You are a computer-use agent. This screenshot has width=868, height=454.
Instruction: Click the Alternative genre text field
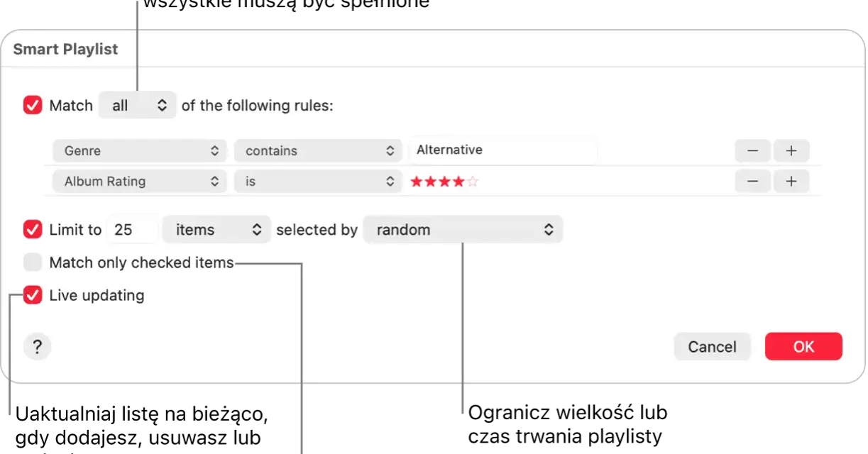click(502, 150)
